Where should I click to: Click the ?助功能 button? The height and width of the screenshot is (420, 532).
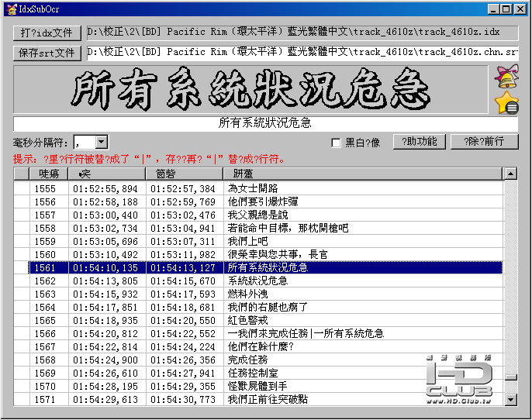pos(420,141)
